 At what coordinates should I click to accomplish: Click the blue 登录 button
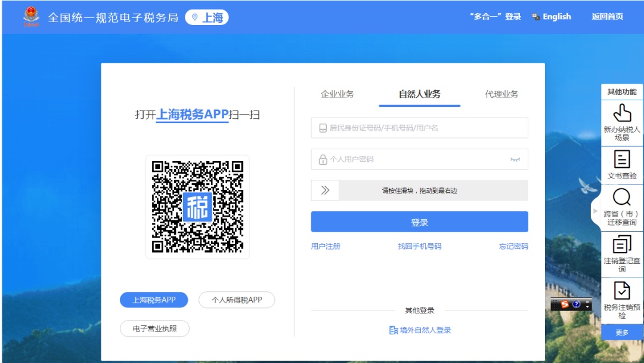click(419, 222)
